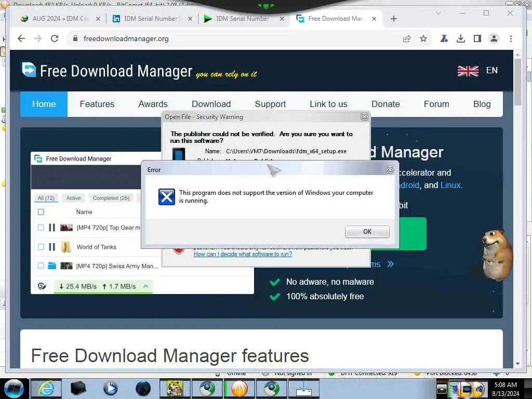The height and width of the screenshot is (399, 532).
Task: Close the Error dialog with X
Action: (390, 170)
